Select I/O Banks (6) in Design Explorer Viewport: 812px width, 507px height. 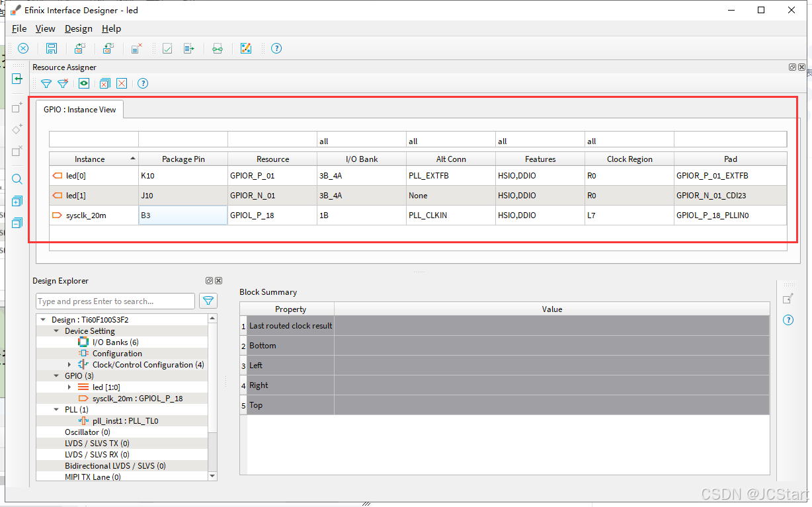coord(115,342)
